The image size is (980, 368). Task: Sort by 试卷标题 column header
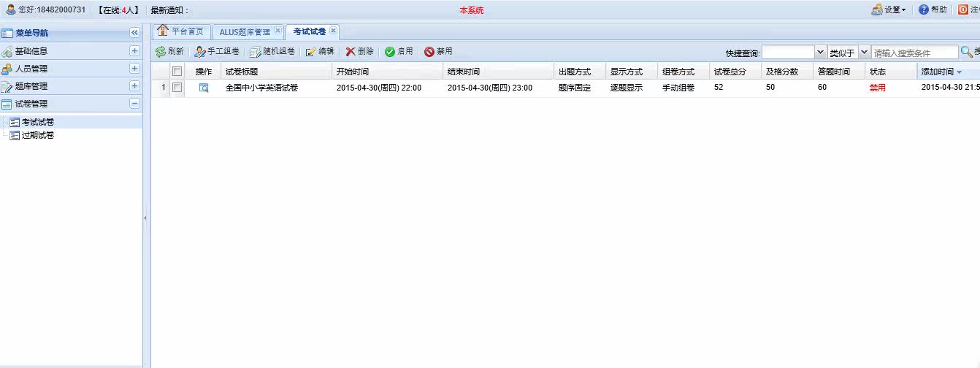coord(276,72)
